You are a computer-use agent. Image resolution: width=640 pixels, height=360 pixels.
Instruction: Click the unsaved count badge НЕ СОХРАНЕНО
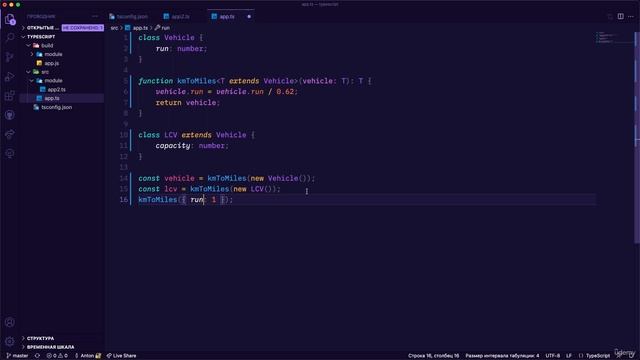pyautogui.click(x=82, y=28)
